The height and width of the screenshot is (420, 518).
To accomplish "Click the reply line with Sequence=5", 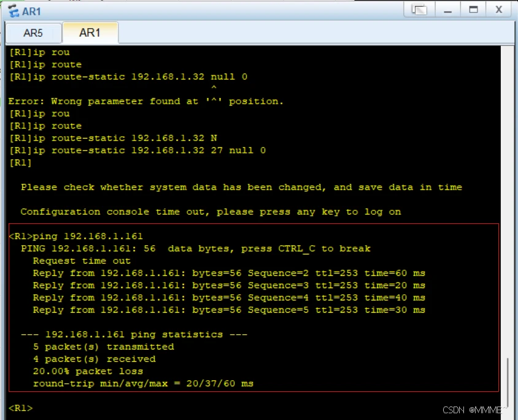I will [x=228, y=310].
